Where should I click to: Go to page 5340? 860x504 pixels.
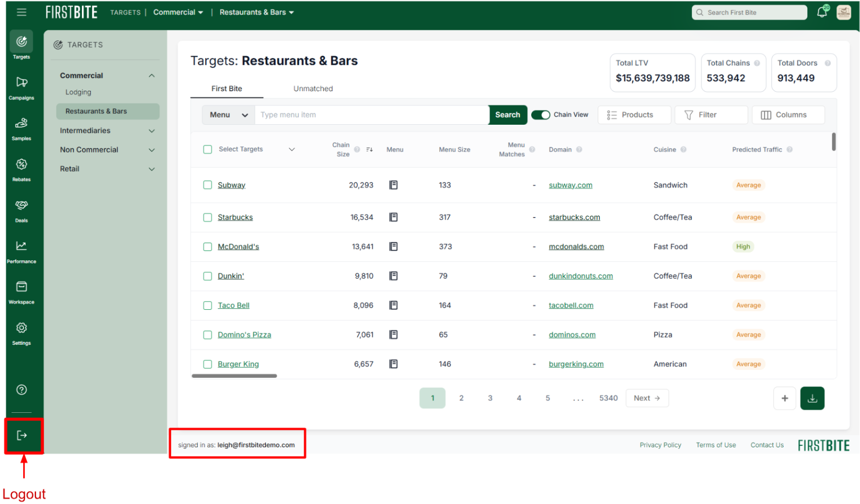(x=609, y=398)
